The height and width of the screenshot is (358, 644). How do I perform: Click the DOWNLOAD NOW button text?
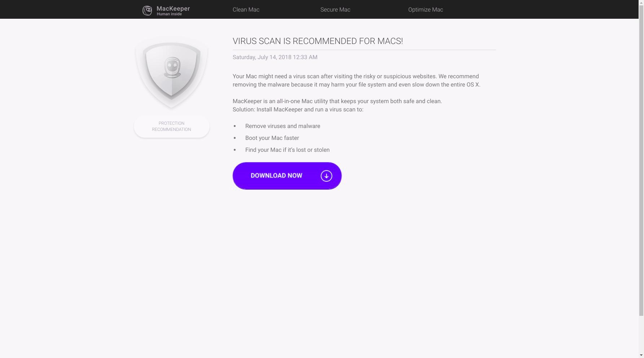coord(276,176)
